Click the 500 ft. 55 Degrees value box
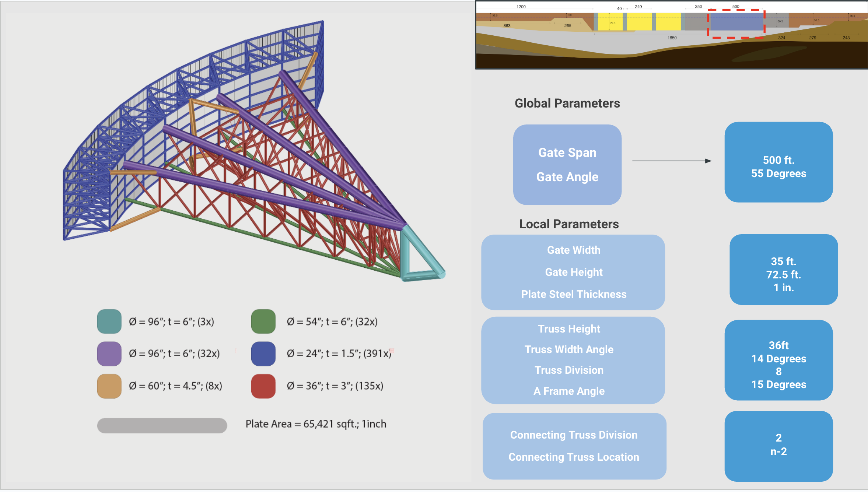The width and height of the screenshot is (868, 492). point(778,162)
